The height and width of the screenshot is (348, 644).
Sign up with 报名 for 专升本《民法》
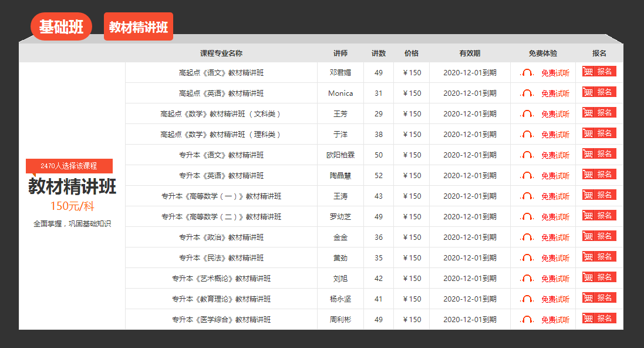point(599,257)
